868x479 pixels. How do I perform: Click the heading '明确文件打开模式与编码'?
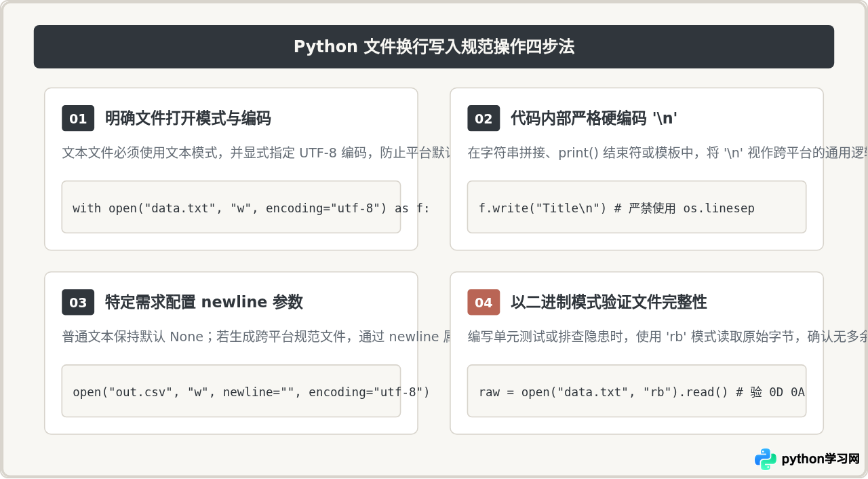click(x=188, y=118)
